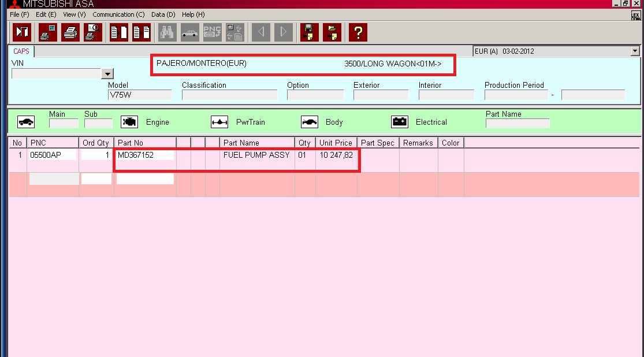644x357 pixels.
Task: Click the Engine group icon
Action: 129,122
